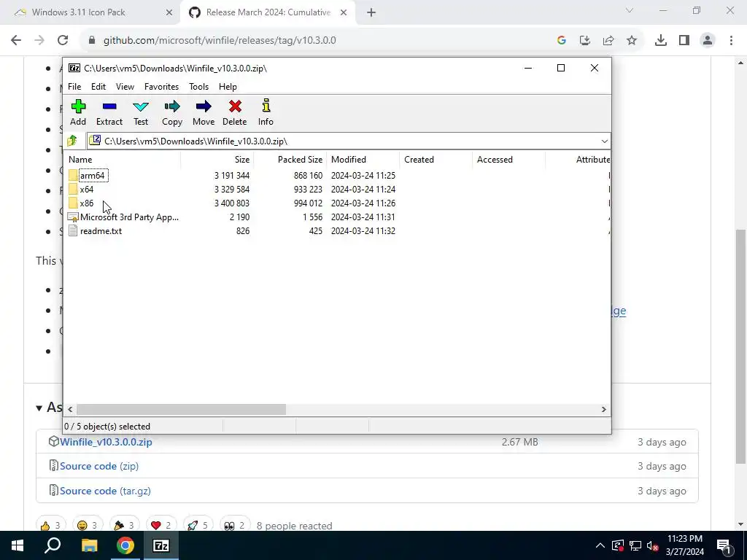The height and width of the screenshot is (560, 747).
Task: Switch to Windows 3.11 Icon Pack tab
Action: click(x=79, y=12)
